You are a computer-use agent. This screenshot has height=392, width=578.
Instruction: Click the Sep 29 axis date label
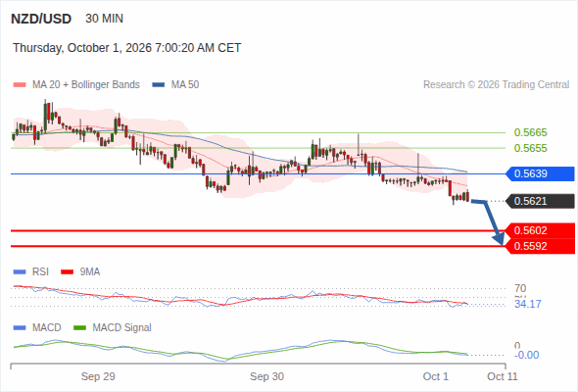(x=98, y=376)
